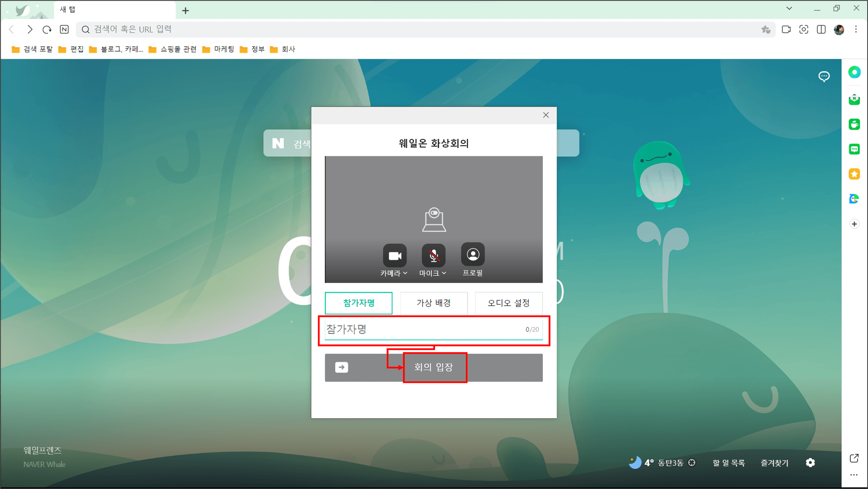
Task: Unmute the microphone button
Action: (433, 255)
